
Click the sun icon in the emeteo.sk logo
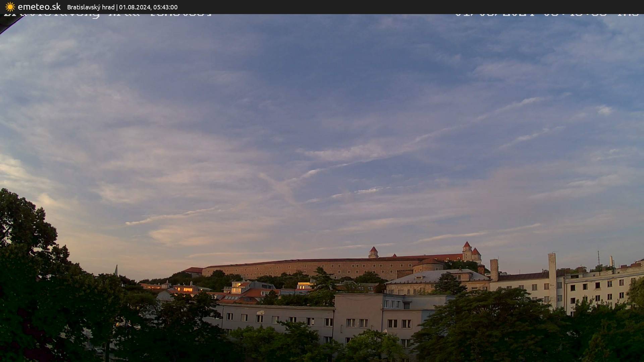[x=10, y=7]
